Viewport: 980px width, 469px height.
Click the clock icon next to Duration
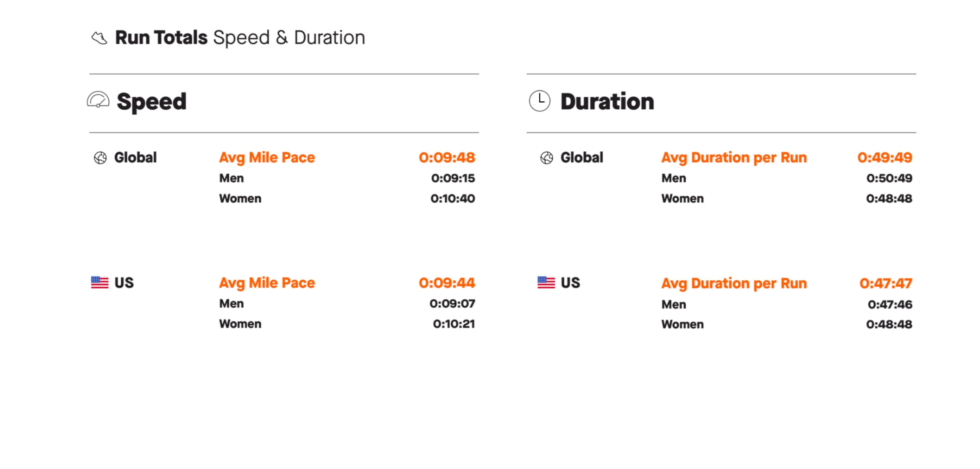(539, 101)
